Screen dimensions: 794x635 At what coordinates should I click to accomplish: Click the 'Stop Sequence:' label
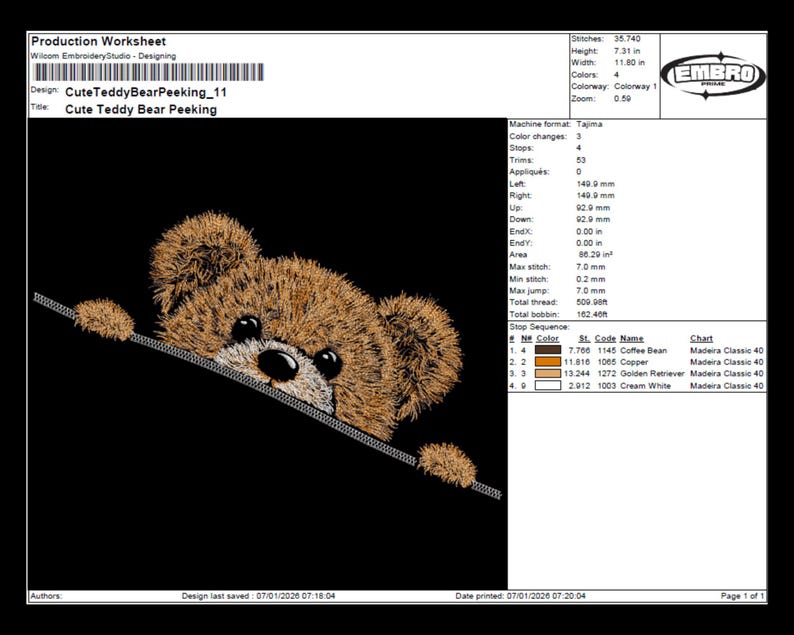tap(539, 327)
